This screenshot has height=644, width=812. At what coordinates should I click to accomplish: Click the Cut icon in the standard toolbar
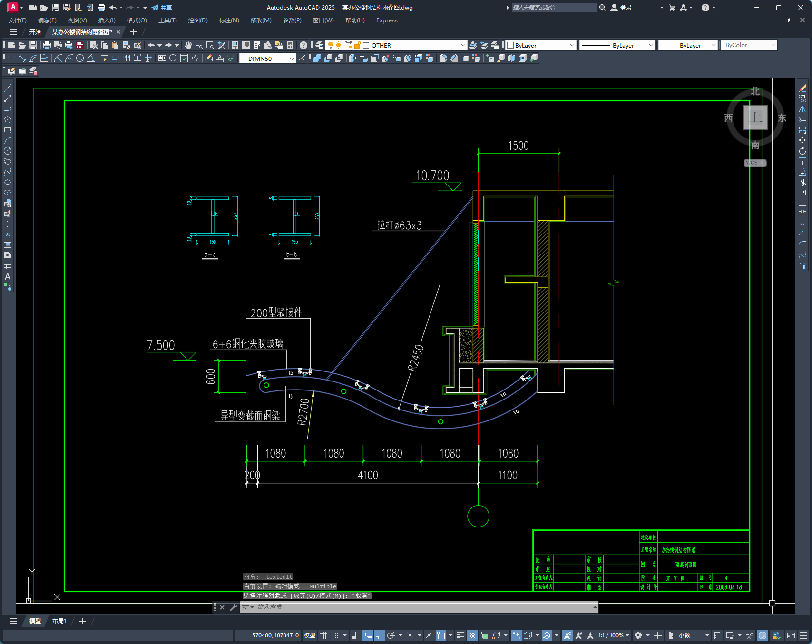coord(94,45)
